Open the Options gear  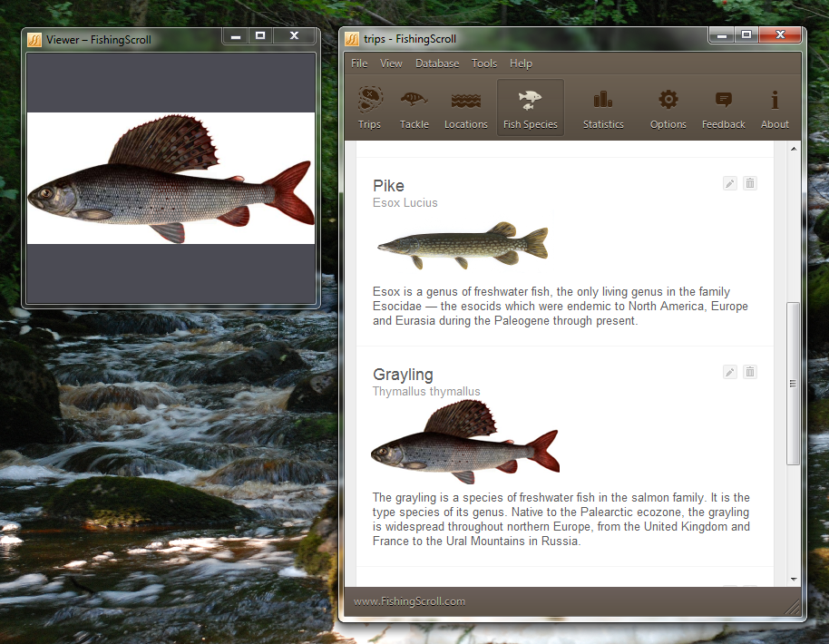[668, 108]
